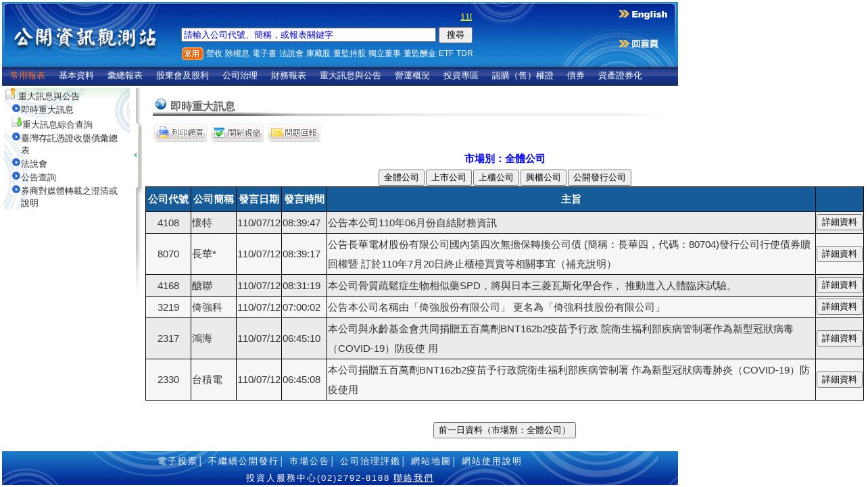868x487 pixels.
Task: Filter by 興櫃公司 button
Action: click(544, 178)
